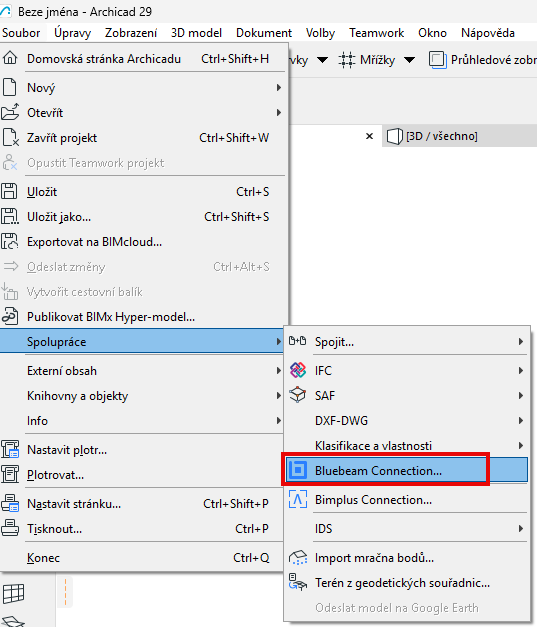Screen dimensions: 537x627
Task: Click the Nový new document icon
Action: coord(10,88)
